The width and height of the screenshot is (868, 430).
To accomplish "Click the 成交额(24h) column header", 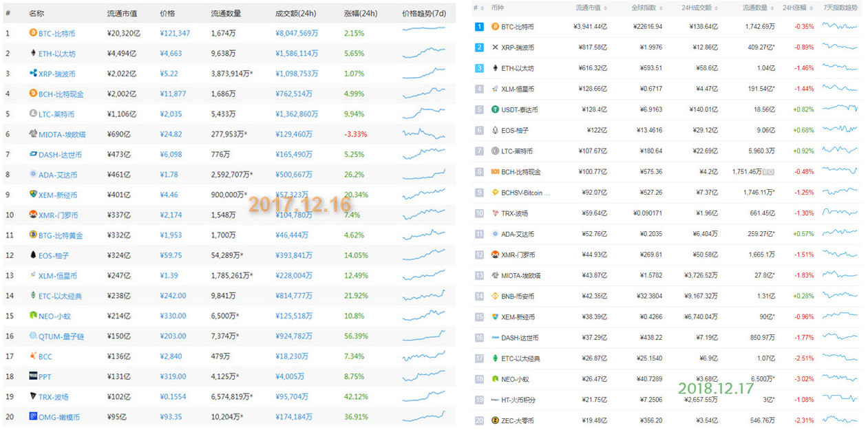I will [x=295, y=14].
